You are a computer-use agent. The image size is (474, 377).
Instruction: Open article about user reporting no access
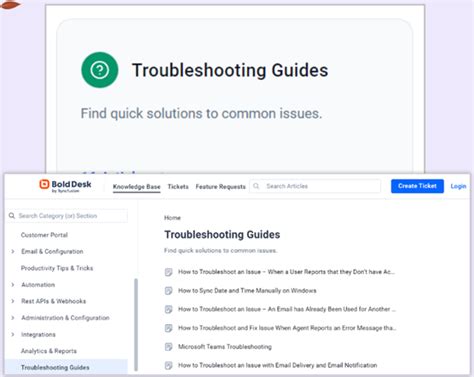286,272
